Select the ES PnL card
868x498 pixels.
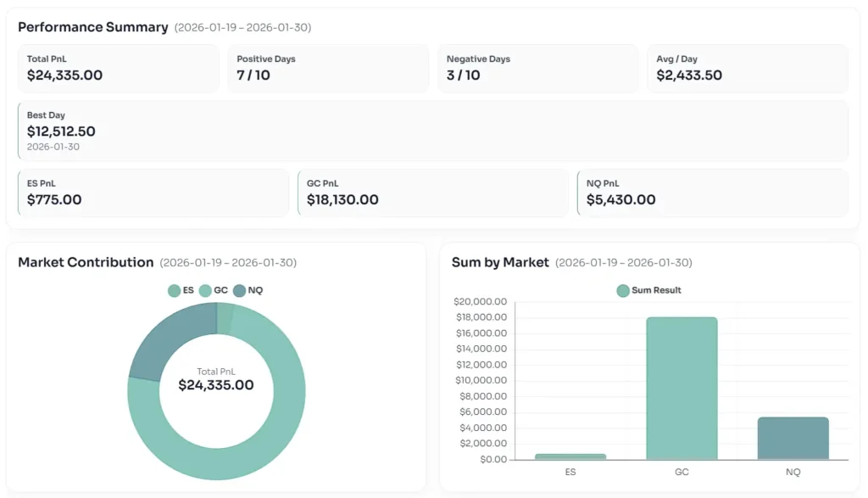pos(153,193)
